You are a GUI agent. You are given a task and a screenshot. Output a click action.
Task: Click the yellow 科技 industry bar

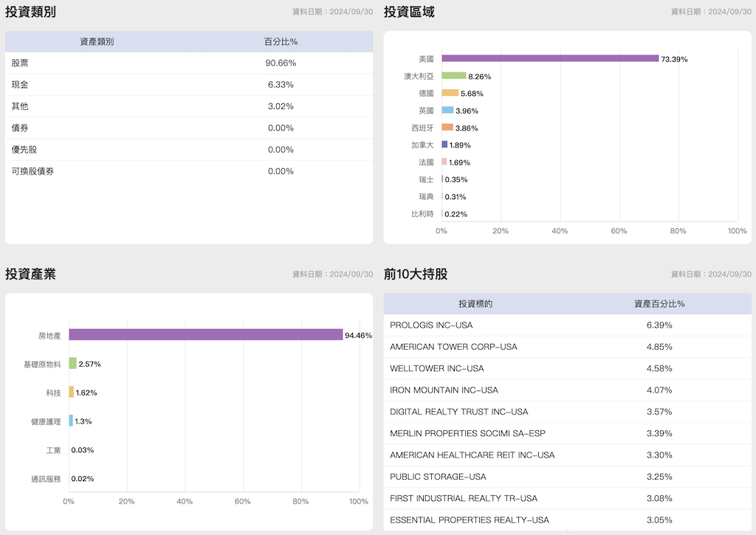click(x=72, y=392)
